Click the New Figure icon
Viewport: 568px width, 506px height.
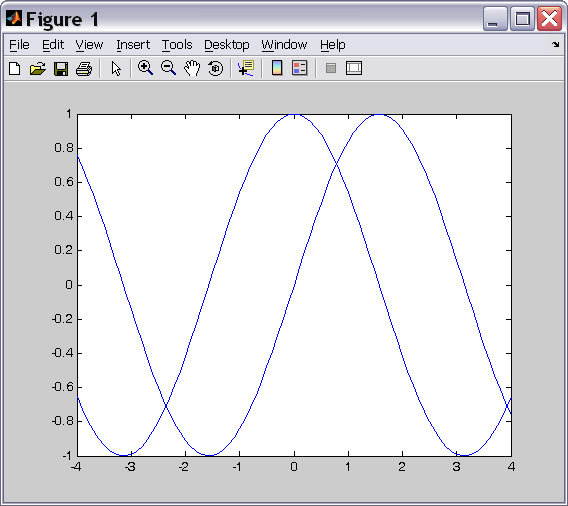pyautogui.click(x=14, y=68)
